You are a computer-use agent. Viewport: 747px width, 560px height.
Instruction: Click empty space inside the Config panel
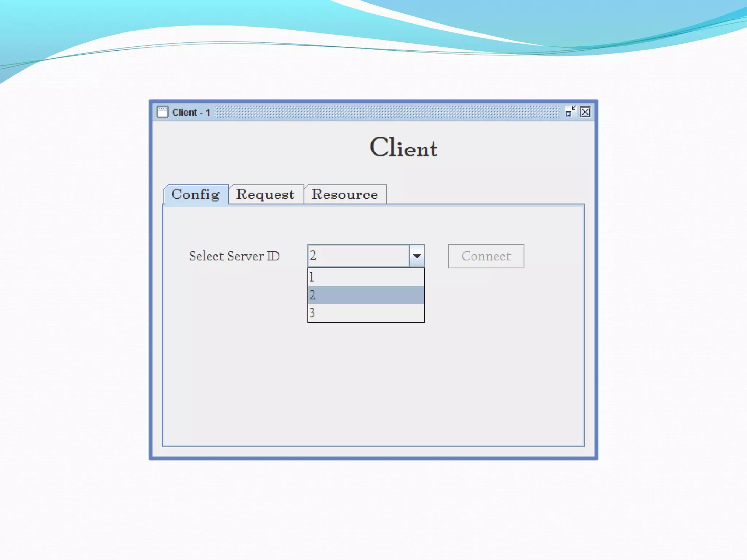(x=372, y=383)
